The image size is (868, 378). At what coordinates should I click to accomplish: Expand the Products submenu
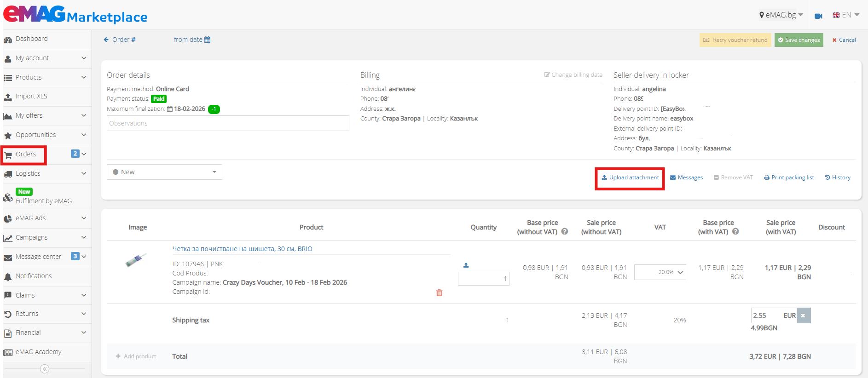(84, 77)
